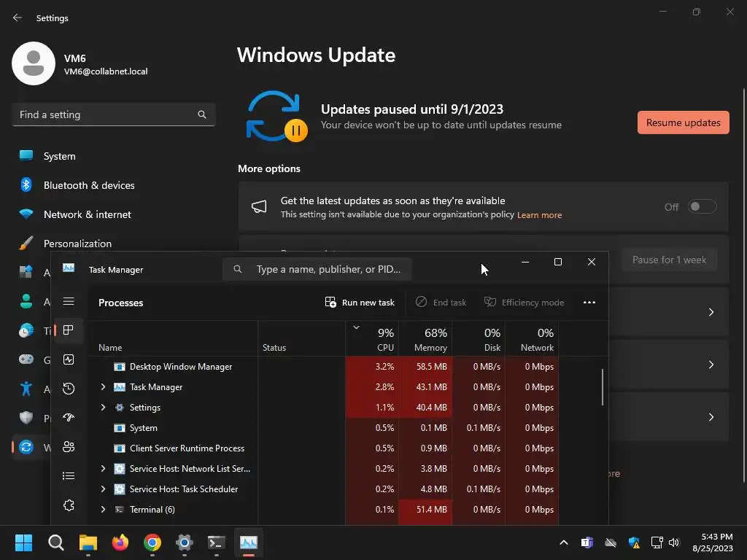Expand the Settings process row
The width and height of the screenshot is (747, 560).
tap(103, 408)
